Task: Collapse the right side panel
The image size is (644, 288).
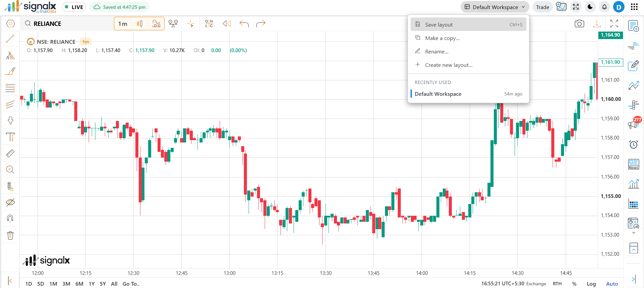Action: (x=634, y=279)
